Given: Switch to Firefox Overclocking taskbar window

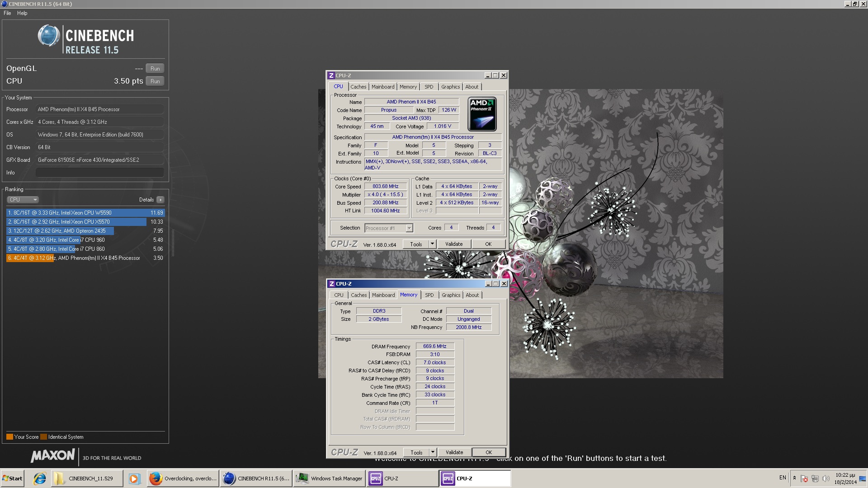Looking at the screenshot, I should 183,479.
